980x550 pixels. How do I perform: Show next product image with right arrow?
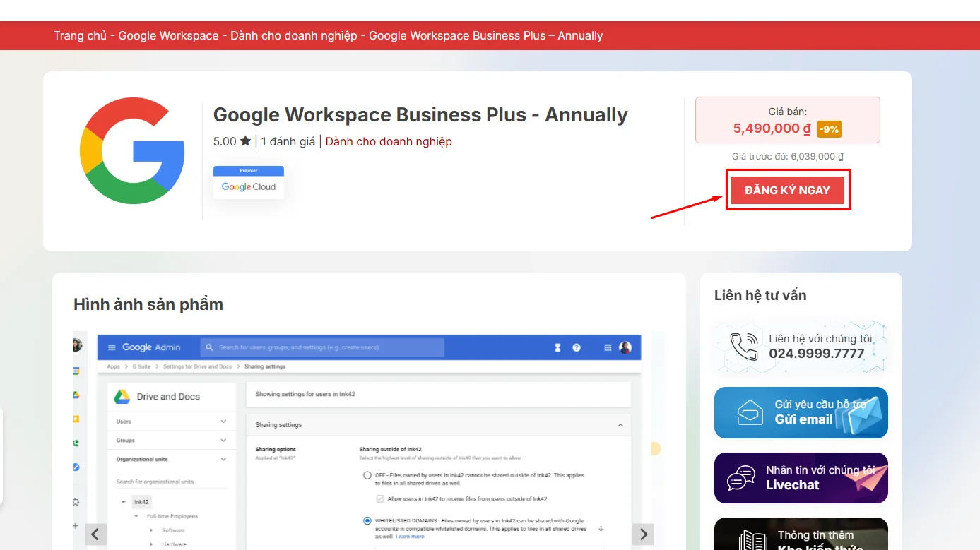pyautogui.click(x=643, y=534)
